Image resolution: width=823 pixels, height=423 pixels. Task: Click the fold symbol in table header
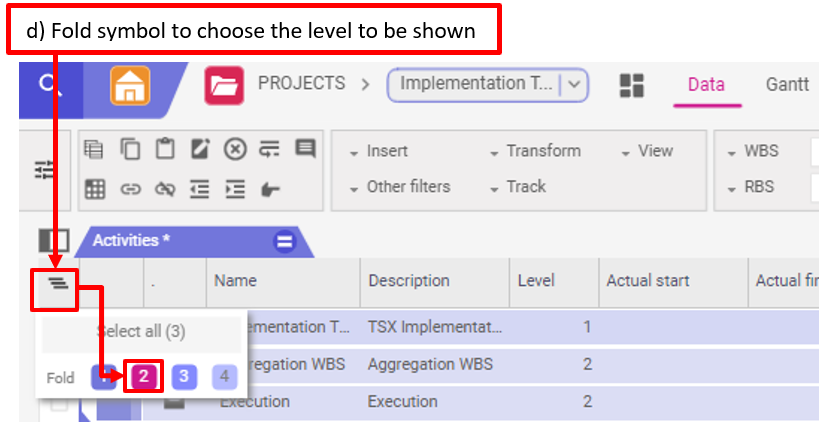pos(58,284)
